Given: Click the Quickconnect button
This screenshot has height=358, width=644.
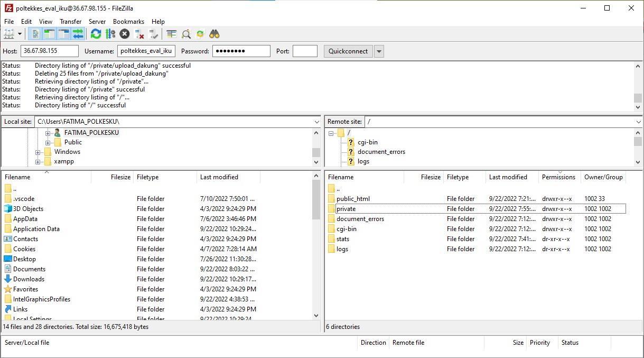Looking at the screenshot, I should pos(348,51).
